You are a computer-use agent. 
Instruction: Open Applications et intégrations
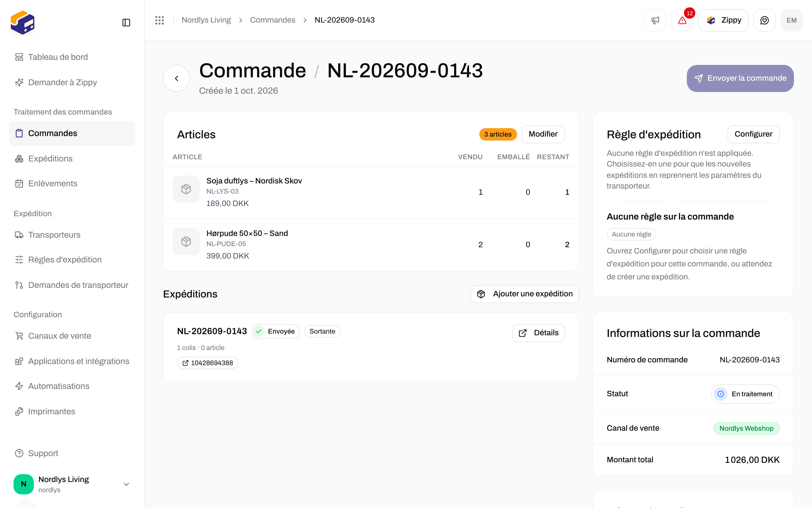click(x=72, y=361)
